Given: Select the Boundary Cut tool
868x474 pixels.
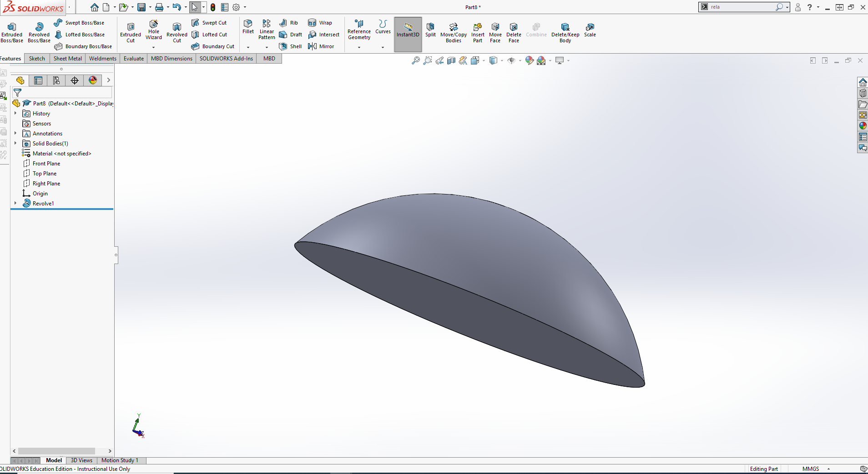Looking at the screenshot, I should (x=213, y=46).
